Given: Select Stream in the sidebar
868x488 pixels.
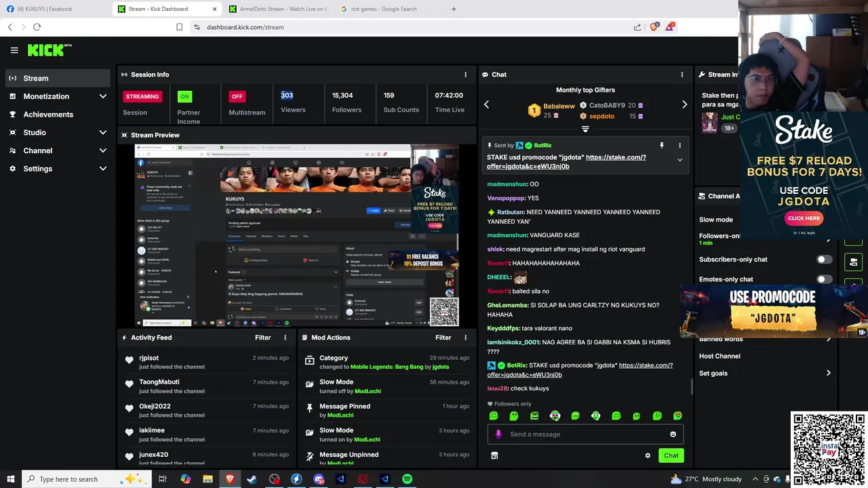Looking at the screenshot, I should click(58, 78).
